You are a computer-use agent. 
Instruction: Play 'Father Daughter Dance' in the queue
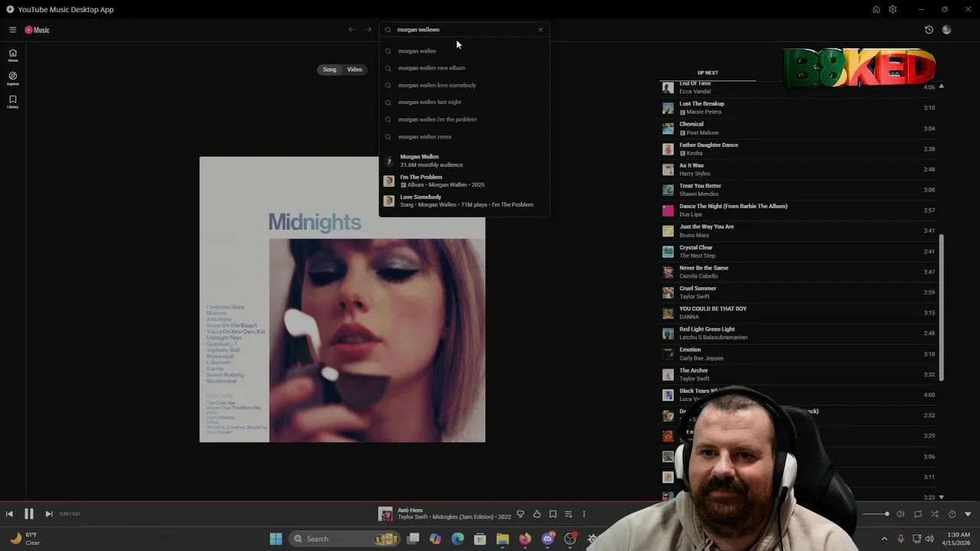(798, 149)
